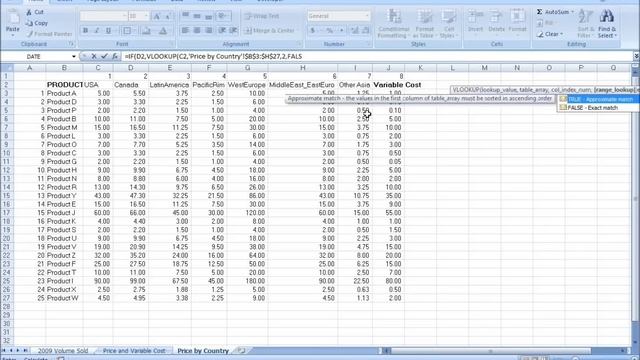This screenshot has width=640, height=360.
Task: Click the Insert cells button
Action: point(475,21)
